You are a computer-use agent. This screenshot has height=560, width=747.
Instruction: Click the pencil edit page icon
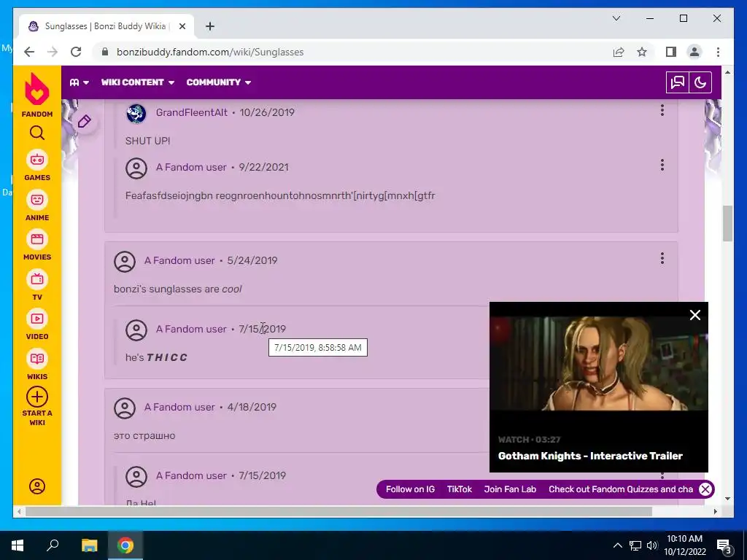pos(85,122)
